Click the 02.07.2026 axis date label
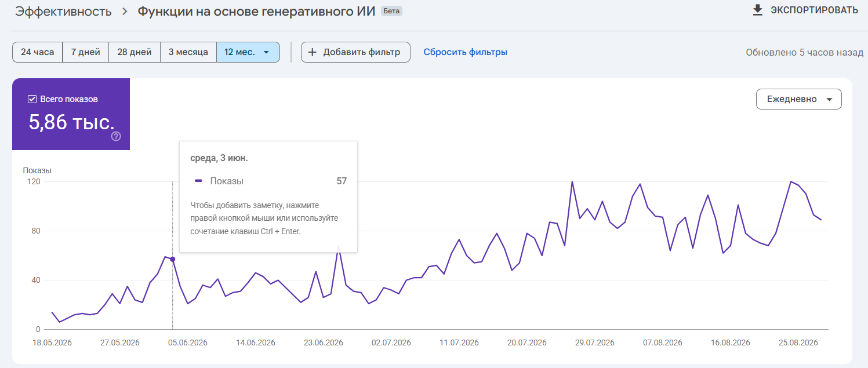The image size is (868, 368). click(391, 343)
